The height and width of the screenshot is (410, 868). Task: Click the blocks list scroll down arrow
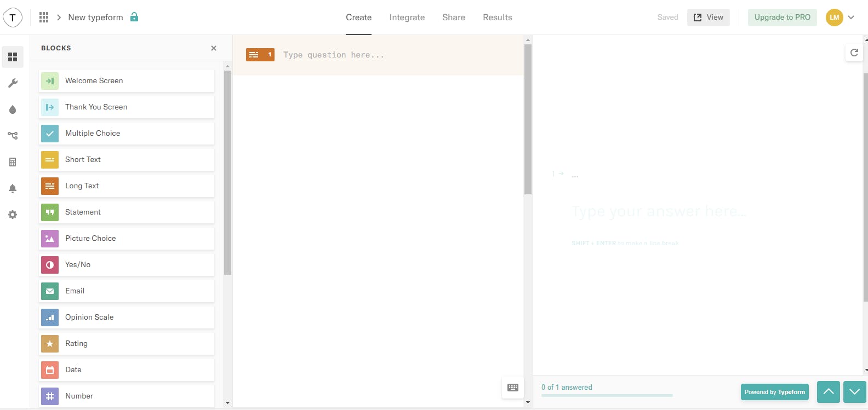click(x=227, y=403)
